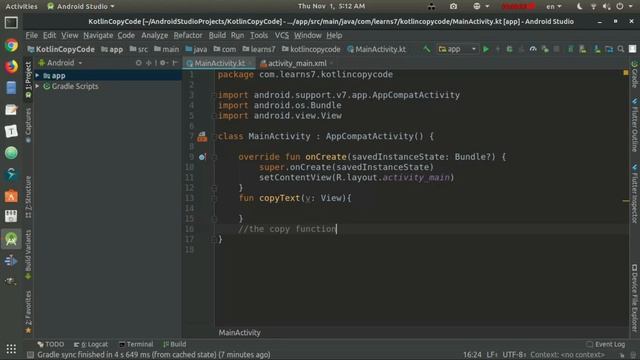This screenshot has height=360, width=640.
Task: Toggle the Gradle tool window
Action: click(x=635, y=74)
